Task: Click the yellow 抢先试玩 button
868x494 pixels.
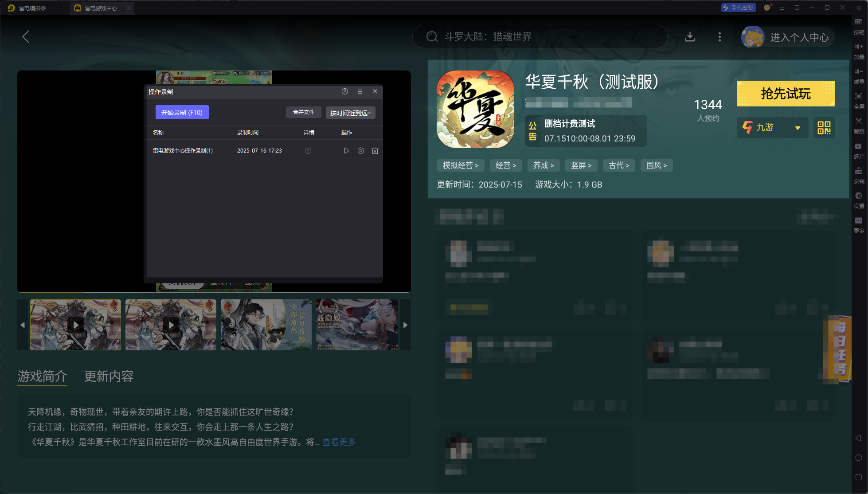Action: pyautogui.click(x=786, y=93)
